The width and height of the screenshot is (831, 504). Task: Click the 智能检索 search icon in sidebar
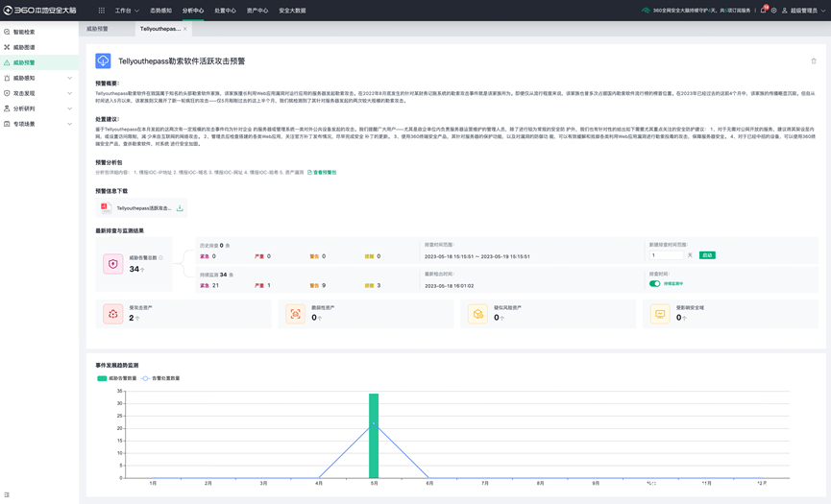click(7, 32)
